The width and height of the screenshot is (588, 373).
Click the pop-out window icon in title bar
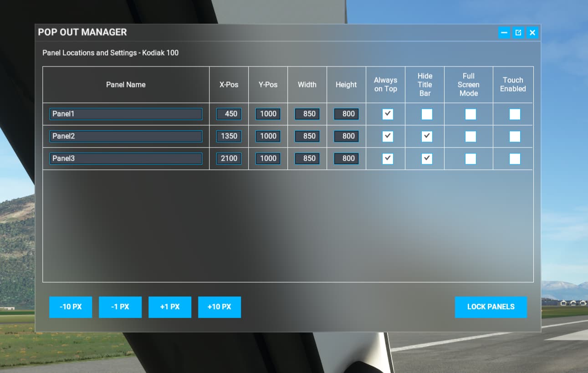pos(518,32)
